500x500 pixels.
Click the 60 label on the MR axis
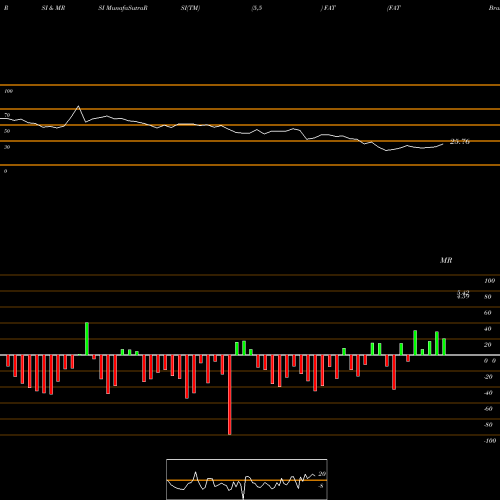(488, 313)
